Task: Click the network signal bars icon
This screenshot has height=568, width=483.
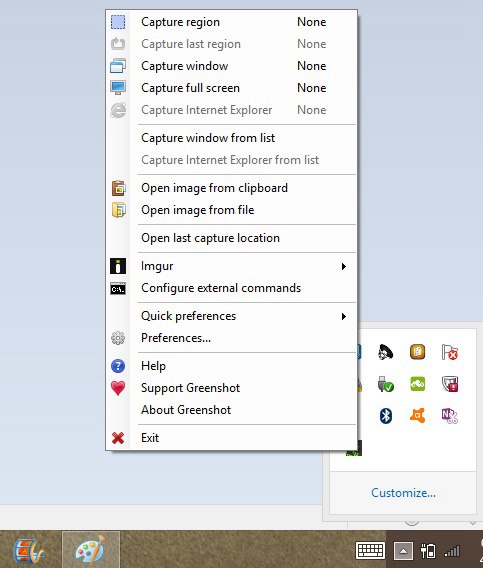Action: tap(452, 551)
